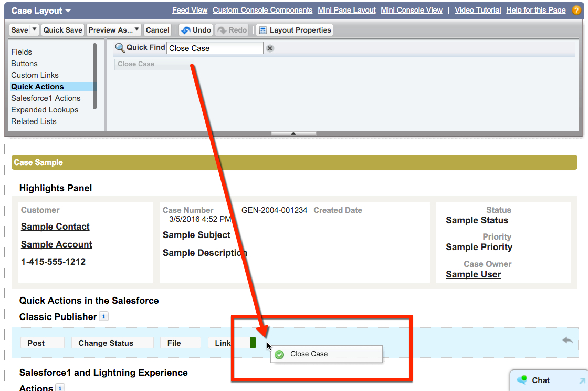This screenshot has width=588, height=391.
Task: Click the Redo arrow button
Action: point(232,30)
